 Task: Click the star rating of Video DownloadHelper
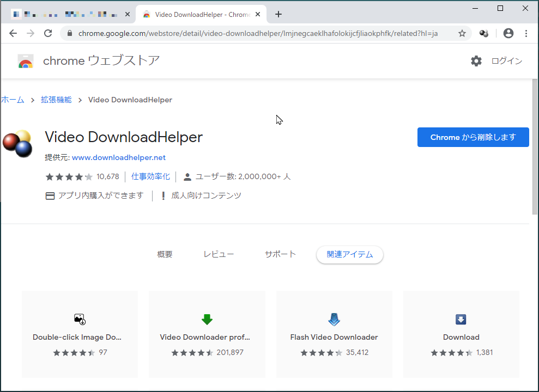tap(69, 177)
